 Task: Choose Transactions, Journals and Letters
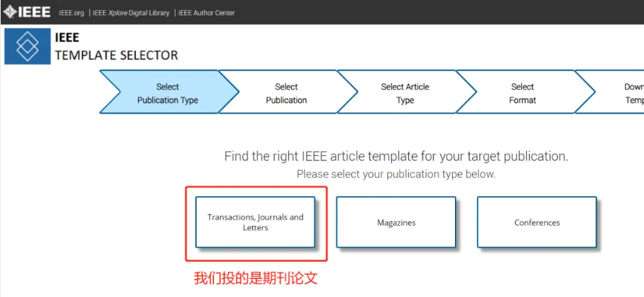tap(255, 222)
